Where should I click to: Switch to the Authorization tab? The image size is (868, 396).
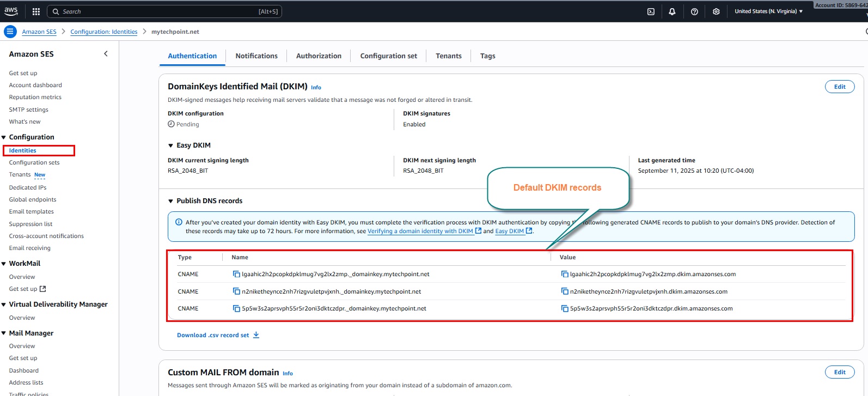click(x=319, y=56)
